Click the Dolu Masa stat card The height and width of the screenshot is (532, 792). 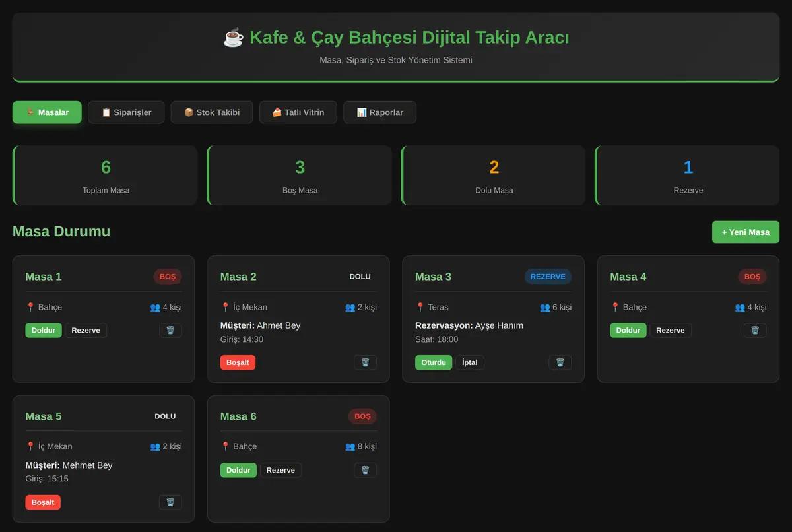coord(493,176)
